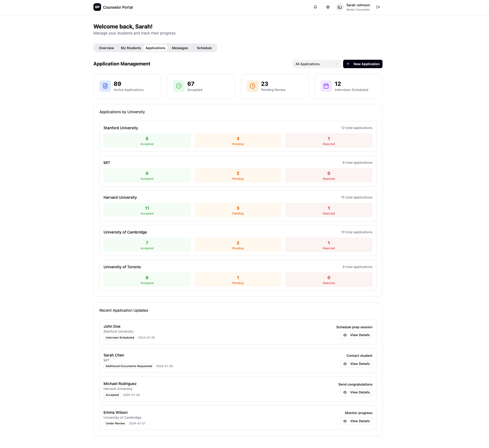489x448 pixels.
Task: Click Stanford University's Accepted count tile
Action: [147, 141]
